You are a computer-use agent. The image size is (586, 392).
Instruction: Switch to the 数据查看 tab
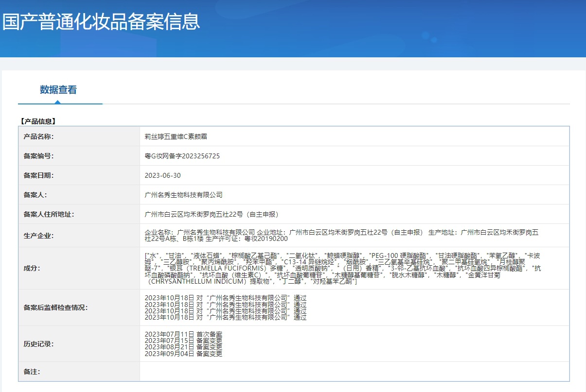[58, 90]
